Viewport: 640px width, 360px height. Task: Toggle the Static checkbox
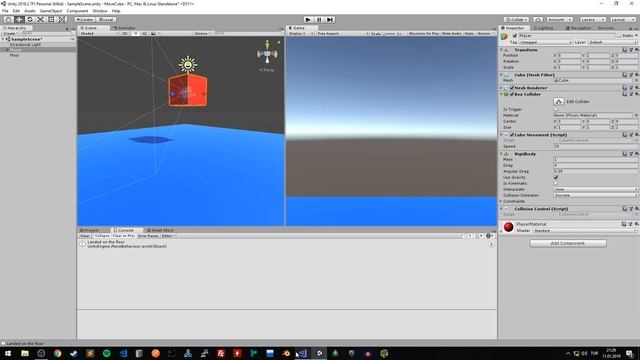[619, 36]
